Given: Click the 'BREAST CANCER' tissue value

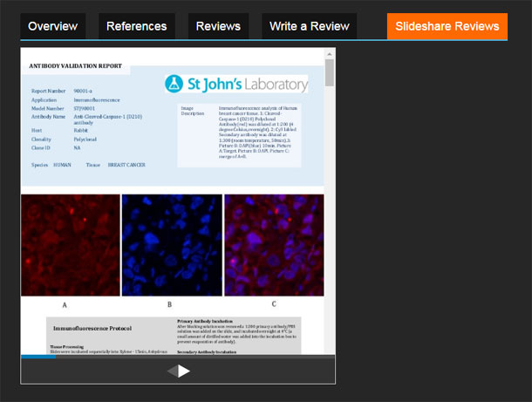Looking at the screenshot, I should click(126, 165).
